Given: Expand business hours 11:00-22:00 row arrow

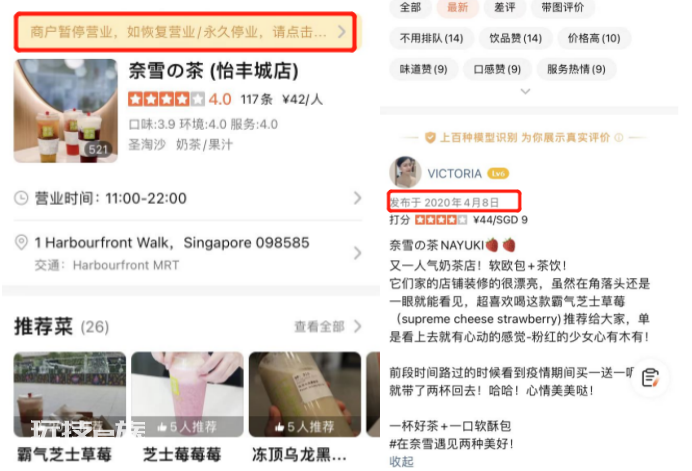Looking at the screenshot, I should point(357,198).
